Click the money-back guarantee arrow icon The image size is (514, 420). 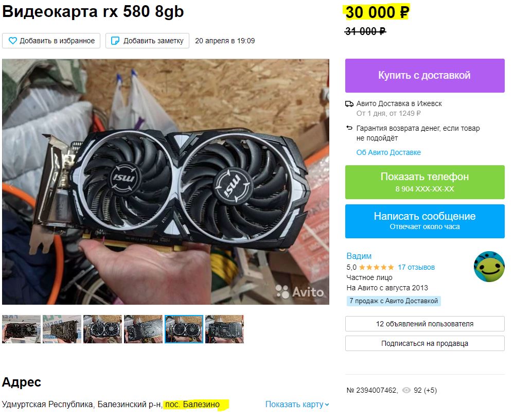point(349,128)
